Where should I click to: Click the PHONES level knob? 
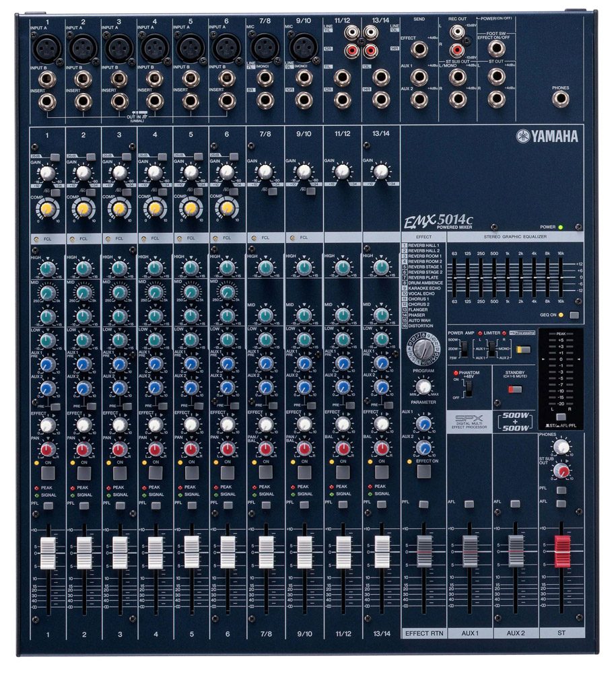point(561,448)
